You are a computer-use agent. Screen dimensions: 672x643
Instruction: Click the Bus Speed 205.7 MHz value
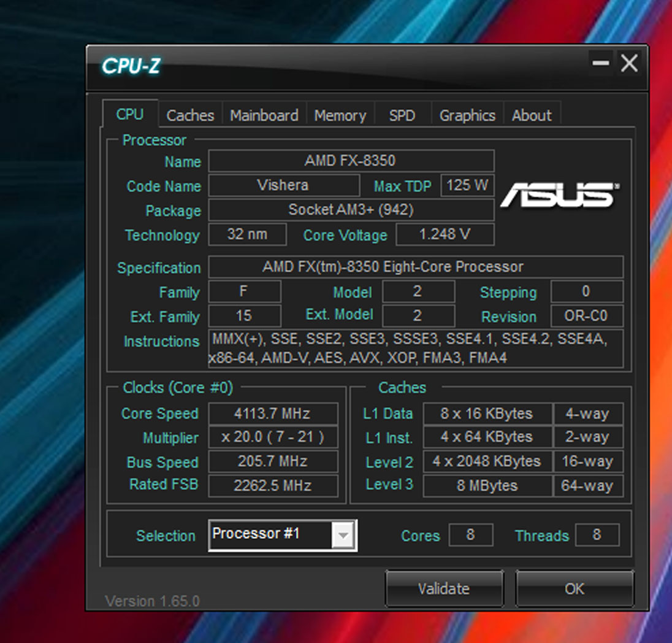[273, 461]
